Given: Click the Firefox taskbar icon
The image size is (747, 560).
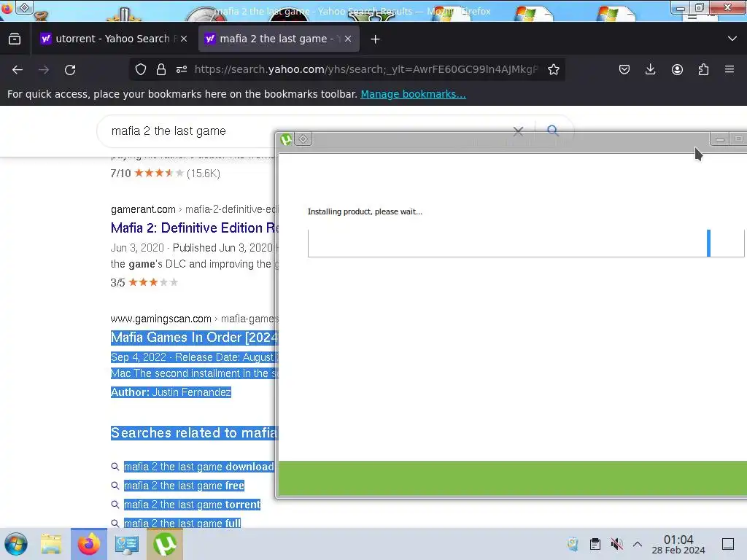Looking at the screenshot, I should (89, 544).
